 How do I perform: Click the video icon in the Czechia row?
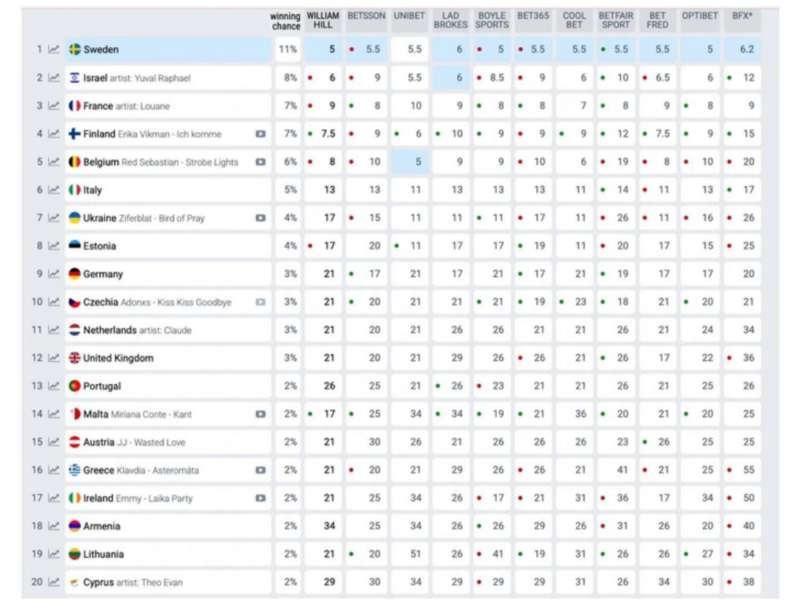[260, 302]
